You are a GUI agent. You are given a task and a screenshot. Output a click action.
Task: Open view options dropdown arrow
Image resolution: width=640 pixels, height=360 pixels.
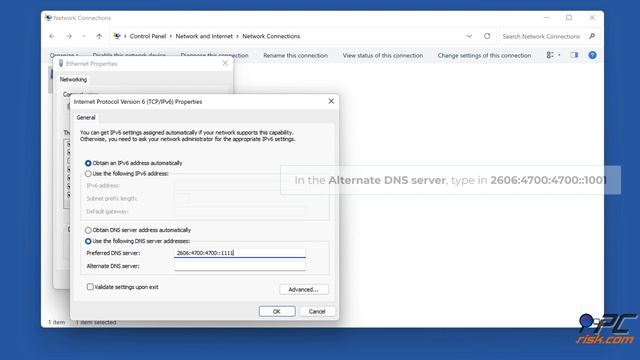pos(559,55)
